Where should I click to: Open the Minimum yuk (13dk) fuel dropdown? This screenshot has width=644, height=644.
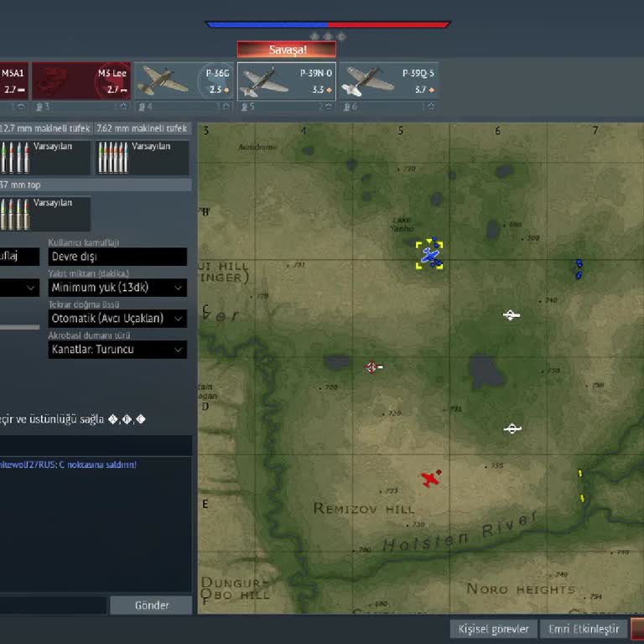[117, 288]
